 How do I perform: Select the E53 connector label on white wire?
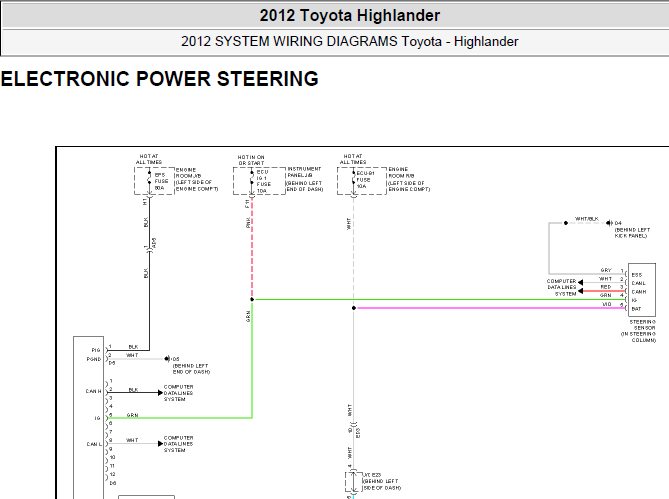pos(358,432)
